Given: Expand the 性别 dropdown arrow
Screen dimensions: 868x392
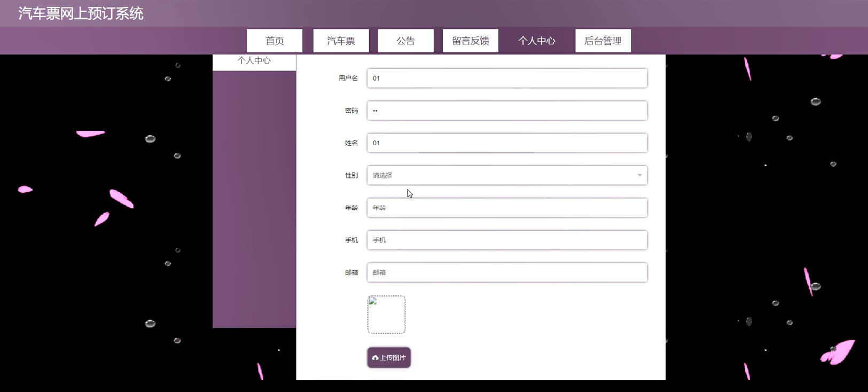Looking at the screenshot, I should [639, 175].
